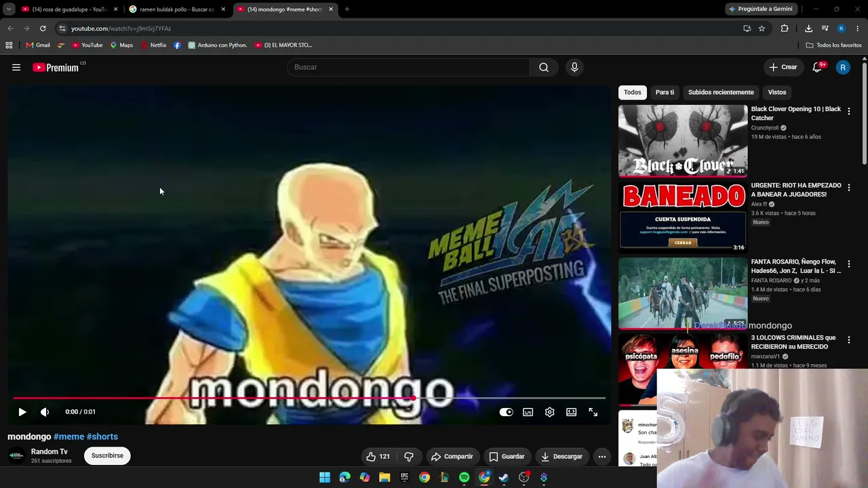
Task: Expand the tab search dropdown in Chrome
Action: (x=9, y=9)
